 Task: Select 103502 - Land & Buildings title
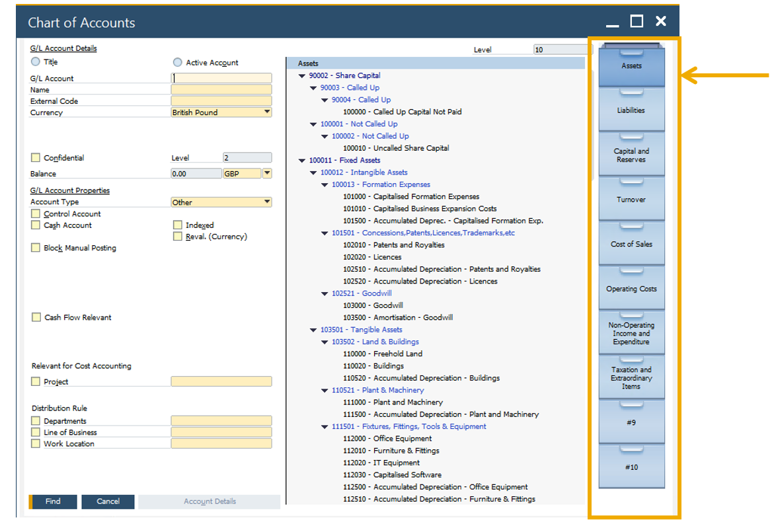pos(375,342)
